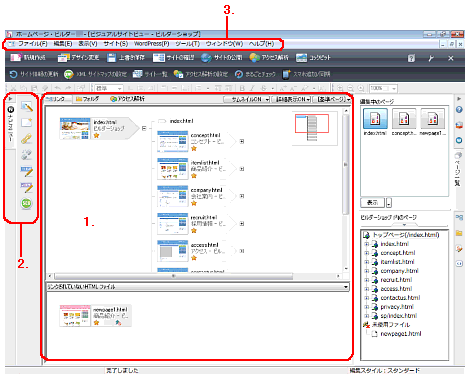465x379 pixels.
Task: Expand the concept.html tree item
Action: click(367, 253)
